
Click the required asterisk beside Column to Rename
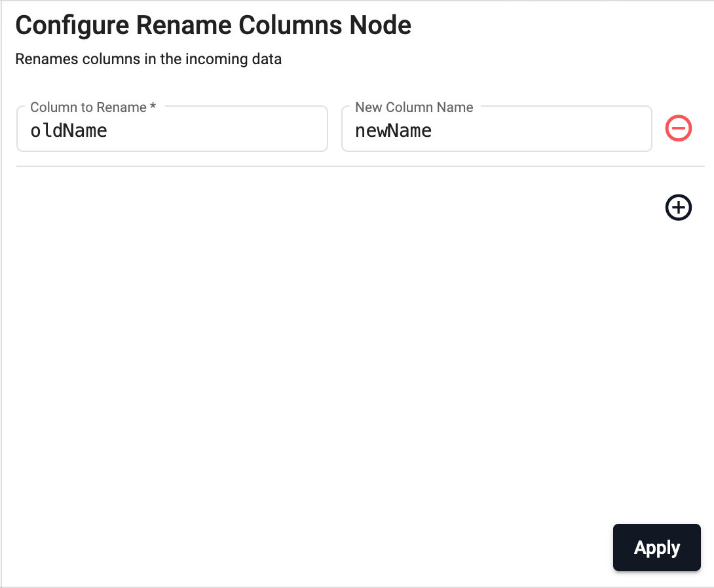[x=153, y=107]
